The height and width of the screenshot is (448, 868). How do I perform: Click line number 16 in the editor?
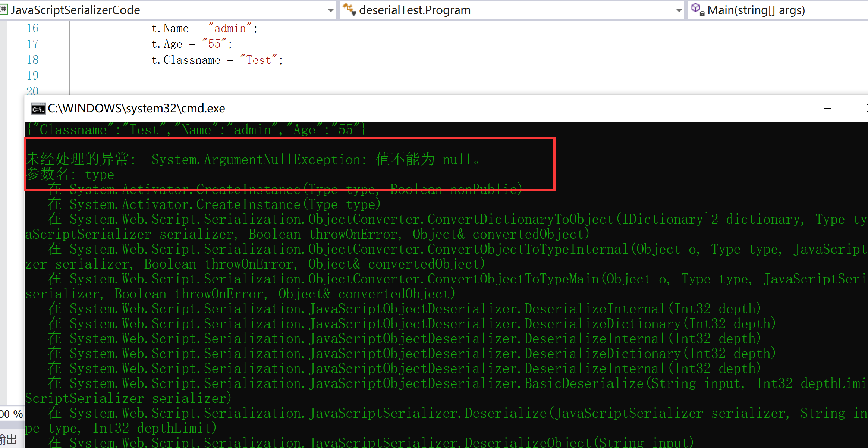(32, 28)
